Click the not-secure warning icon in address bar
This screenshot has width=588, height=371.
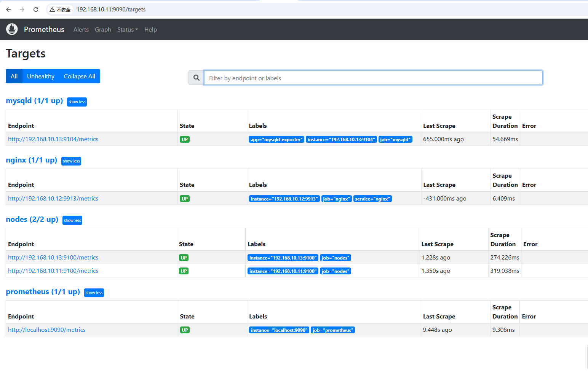[x=52, y=10]
